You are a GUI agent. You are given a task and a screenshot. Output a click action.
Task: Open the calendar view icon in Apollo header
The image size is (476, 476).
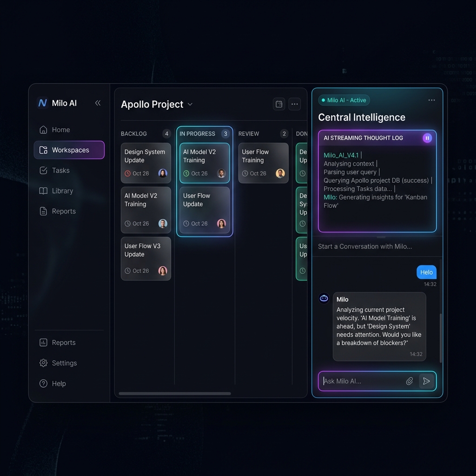279,104
